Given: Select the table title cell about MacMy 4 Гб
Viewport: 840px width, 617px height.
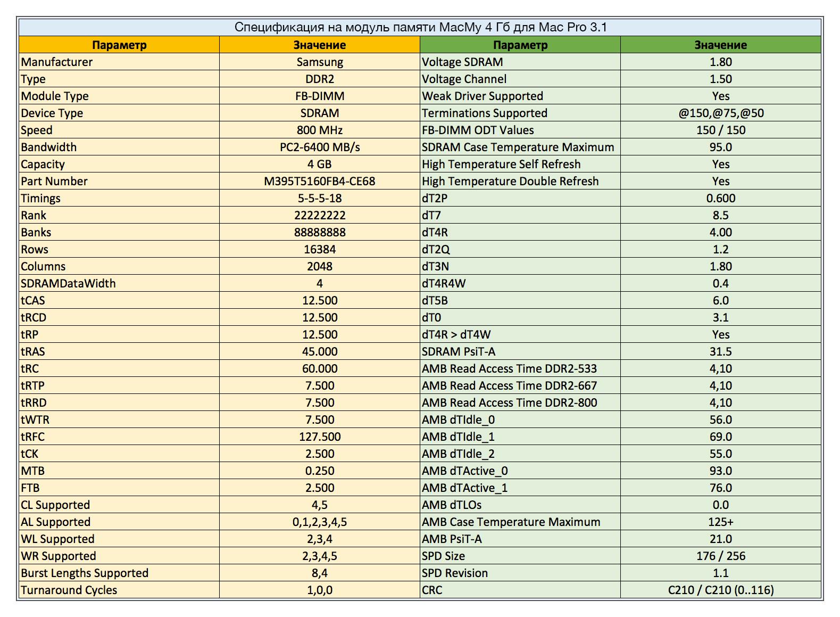Looking at the screenshot, I should pos(420,27).
